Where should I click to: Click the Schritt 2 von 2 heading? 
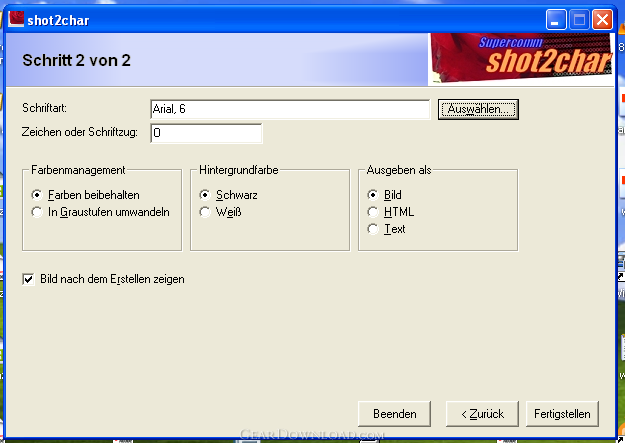click(x=76, y=61)
